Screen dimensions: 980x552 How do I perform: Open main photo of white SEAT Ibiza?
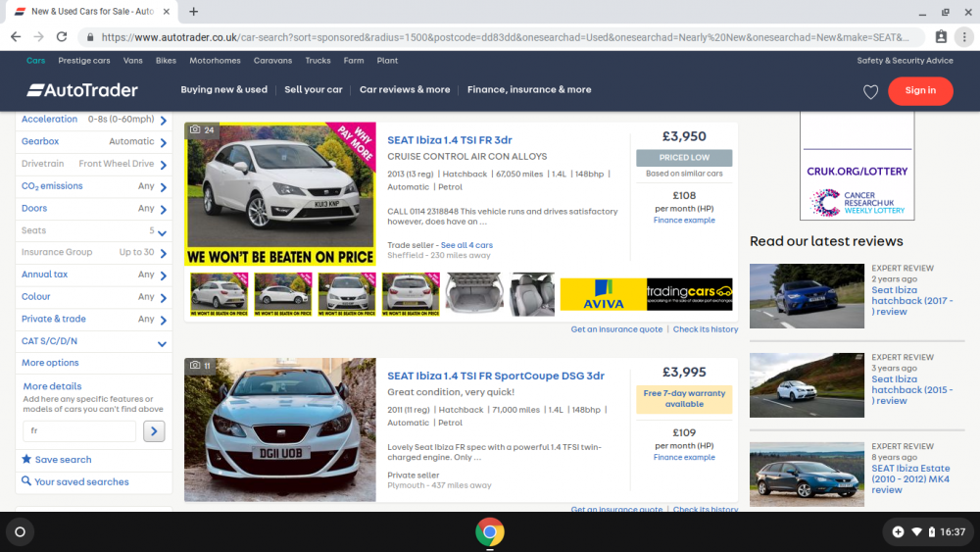280,194
